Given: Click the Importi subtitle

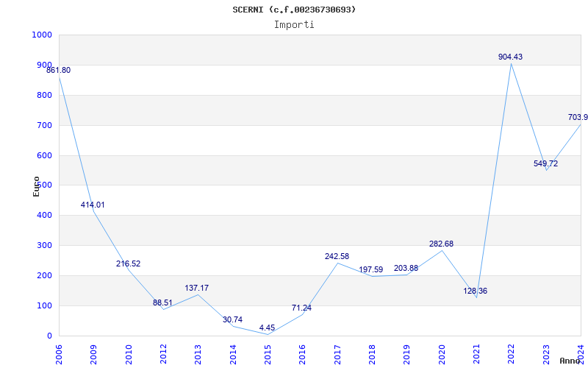Looking at the screenshot, I should click(294, 25).
